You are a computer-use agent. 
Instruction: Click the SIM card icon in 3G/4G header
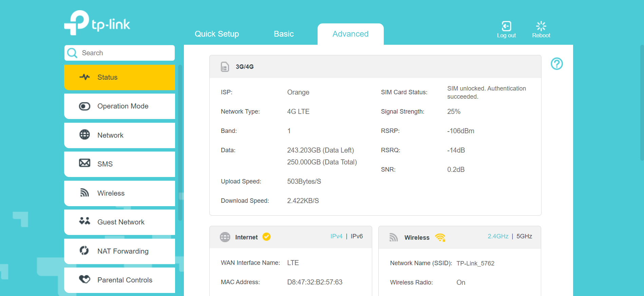pyautogui.click(x=225, y=67)
